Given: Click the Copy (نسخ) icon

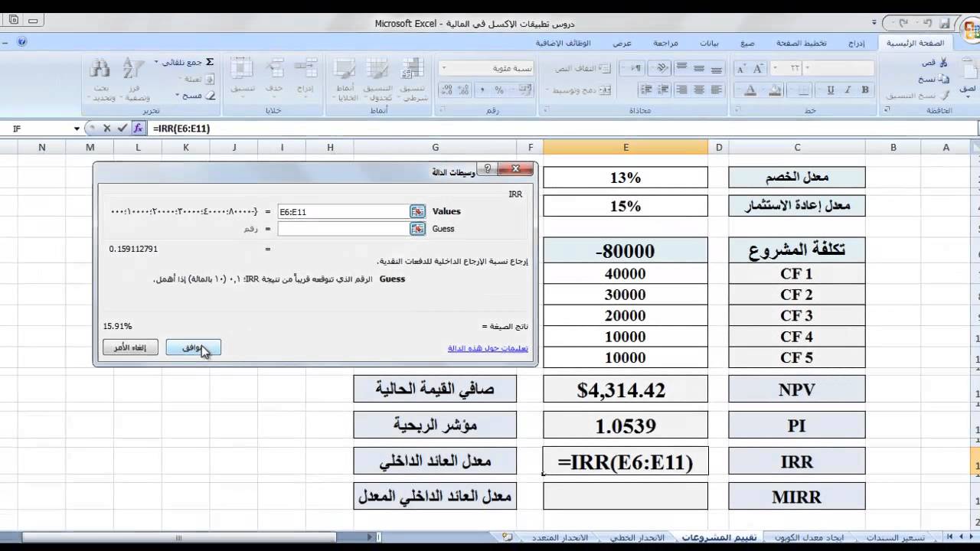Looking at the screenshot, I should tap(944, 79).
